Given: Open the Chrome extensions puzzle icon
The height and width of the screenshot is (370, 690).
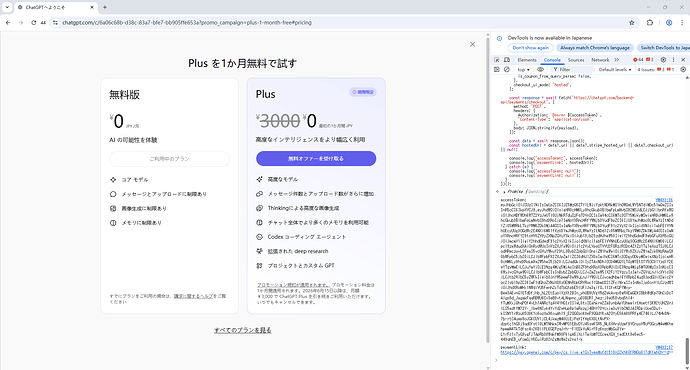Looking at the screenshot, I should (650, 22).
